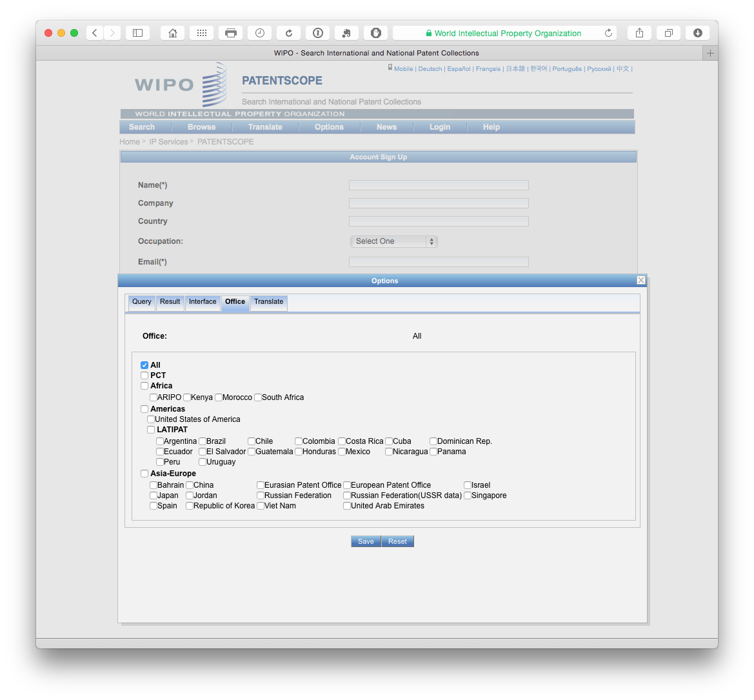This screenshot has height=700, width=754.
Task: Toggle the Safari sidebar icon
Action: (x=137, y=33)
